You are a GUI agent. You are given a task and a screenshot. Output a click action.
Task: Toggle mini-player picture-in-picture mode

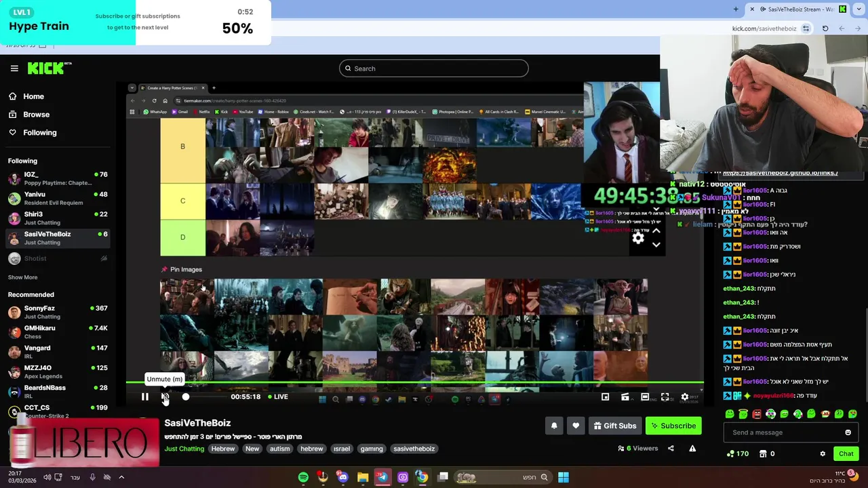tap(605, 397)
